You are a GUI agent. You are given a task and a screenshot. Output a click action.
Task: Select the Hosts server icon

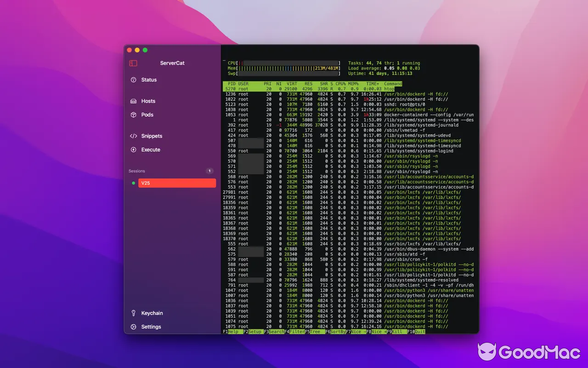click(133, 101)
